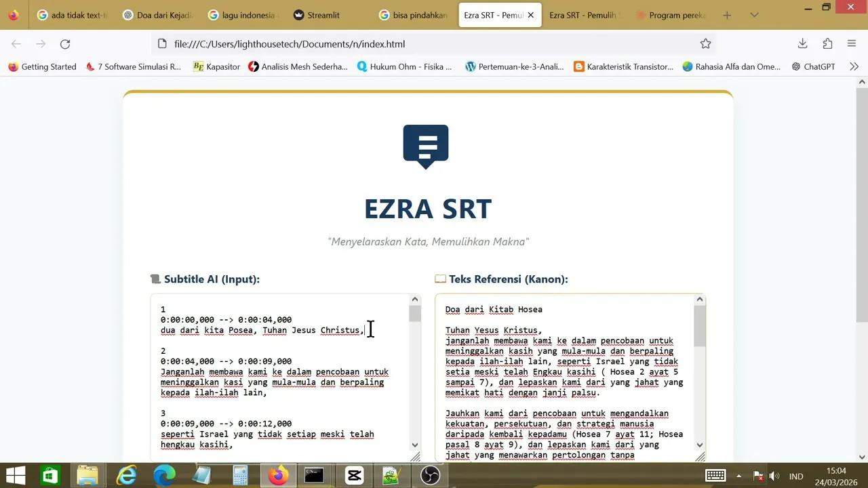Switch to the 'ada tidak text' tab
Viewport: 868px width, 488px height.
[x=73, y=15]
